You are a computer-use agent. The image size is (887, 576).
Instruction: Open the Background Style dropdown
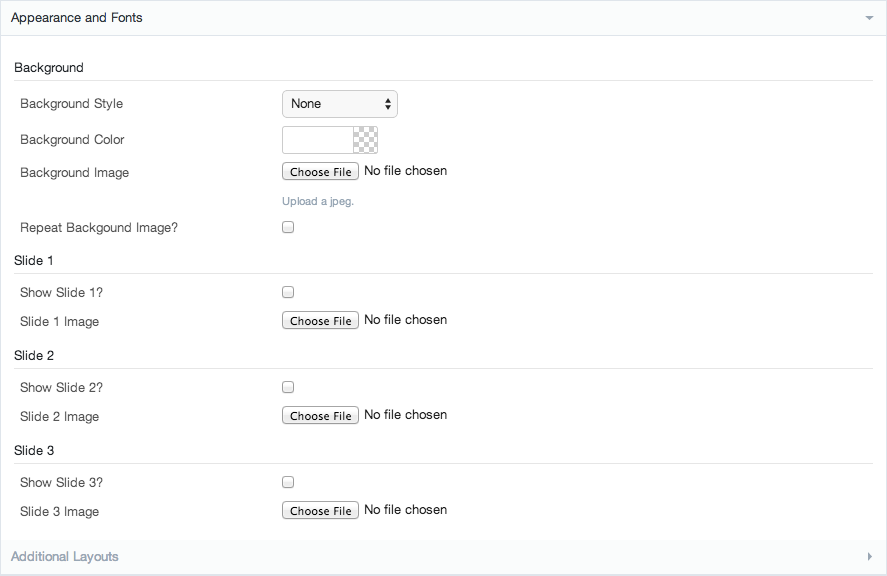(339, 104)
